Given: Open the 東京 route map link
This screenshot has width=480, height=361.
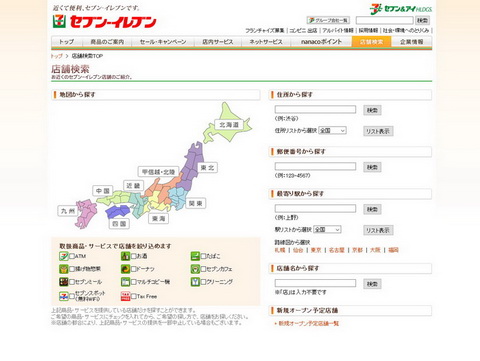Looking at the screenshot, I should (x=316, y=250).
